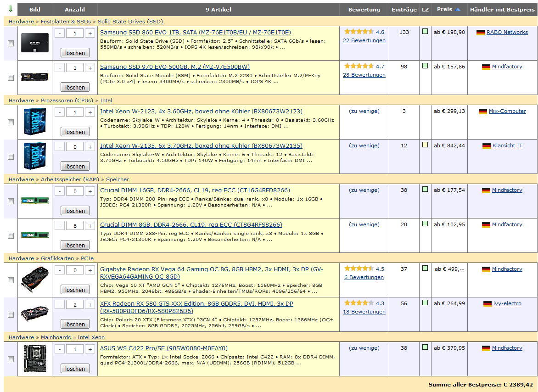The width and height of the screenshot is (538, 392).
Task: Check the box for ASUS WS C422 Pro/SE
Action: coord(11,359)
